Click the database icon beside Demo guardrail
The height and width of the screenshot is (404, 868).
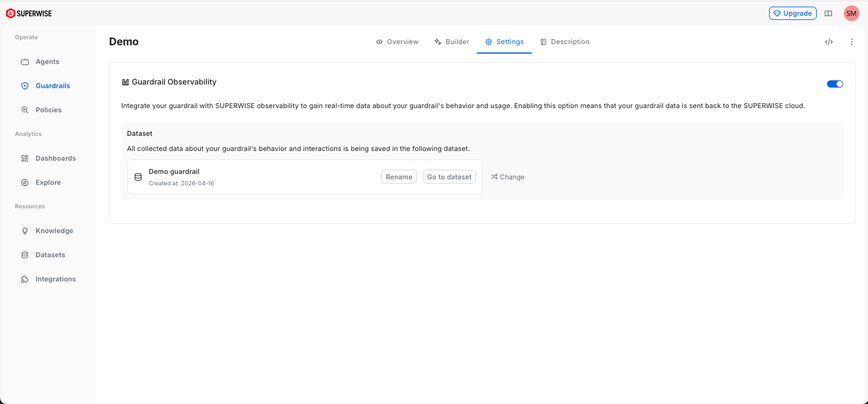point(138,177)
